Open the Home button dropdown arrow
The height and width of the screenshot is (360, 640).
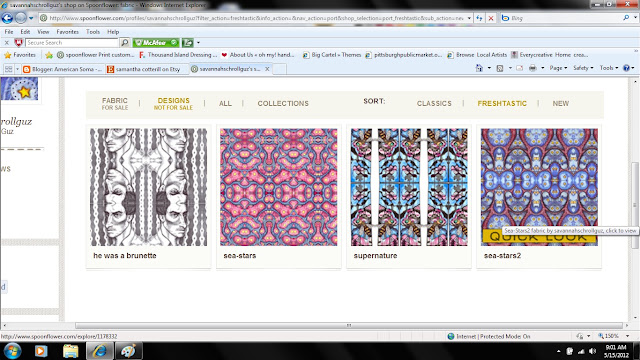489,68
